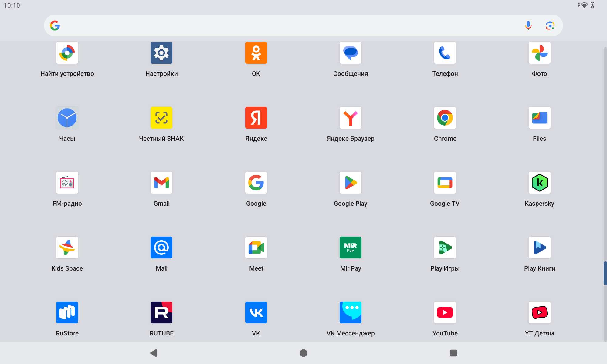This screenshot has width=607, height=364.
Task: Tap the voice search microphone
Action: coord(528,25)
